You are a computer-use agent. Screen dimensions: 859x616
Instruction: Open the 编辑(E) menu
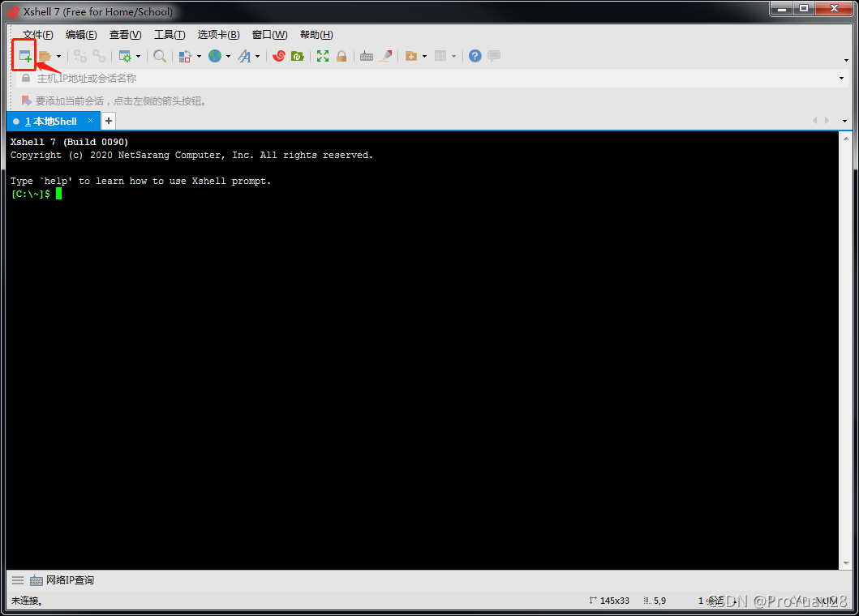(x=81, y=35)
